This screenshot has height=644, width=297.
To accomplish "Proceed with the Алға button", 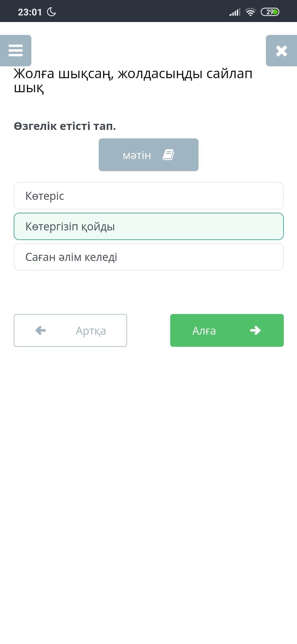I will [227, 330].
